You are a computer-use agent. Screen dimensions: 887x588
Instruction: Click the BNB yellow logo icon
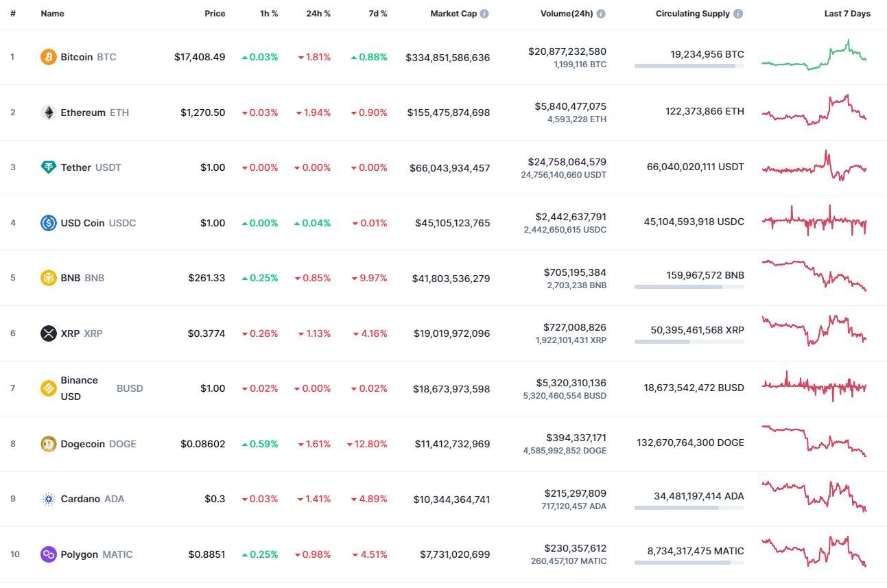48,278
